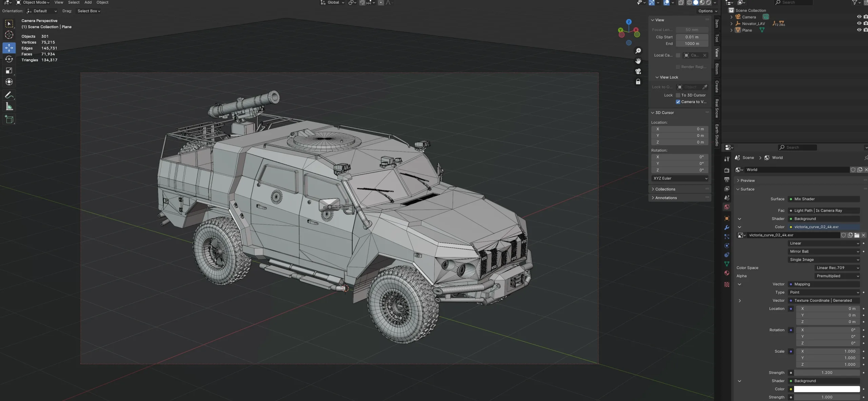Collapse the Surface panel in World properties
868x401 pixels.
coord(738,189)
